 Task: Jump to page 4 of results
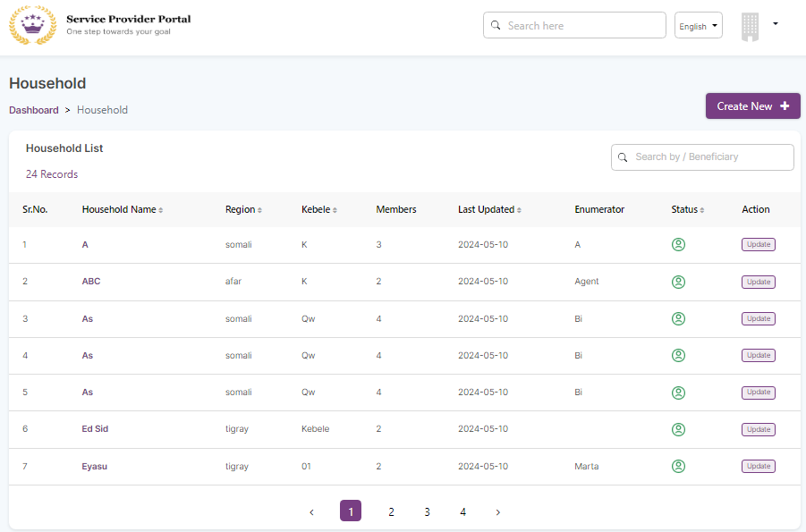pyautogui.click(x=462, y=512)
